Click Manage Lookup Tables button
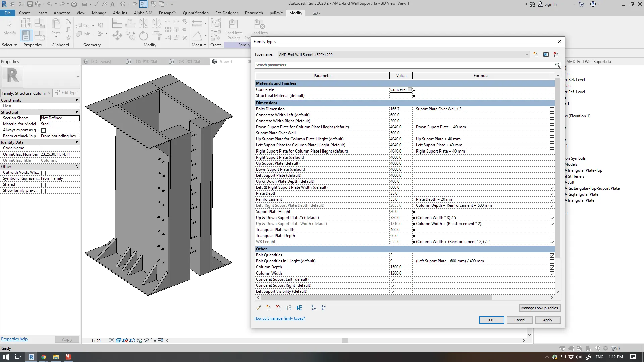Screen dimensions: 644x362 click(x=539, y=308)
